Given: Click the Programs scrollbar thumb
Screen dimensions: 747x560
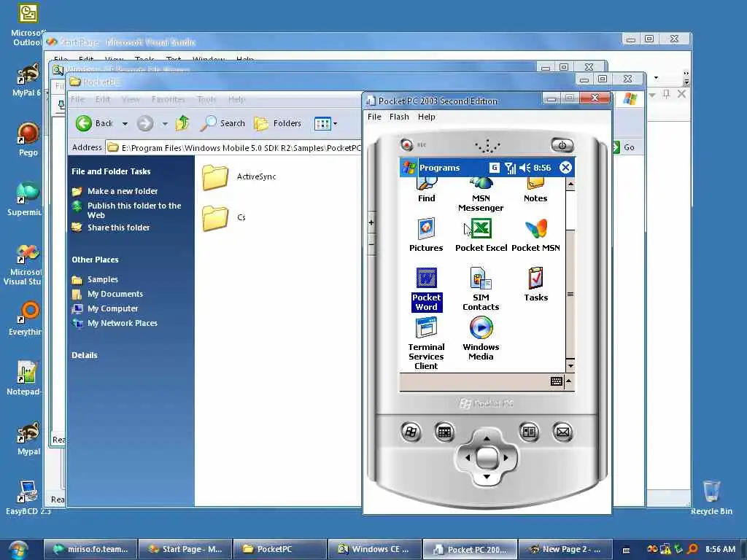Looking at the screenshot, I should (x=570, y=295).
